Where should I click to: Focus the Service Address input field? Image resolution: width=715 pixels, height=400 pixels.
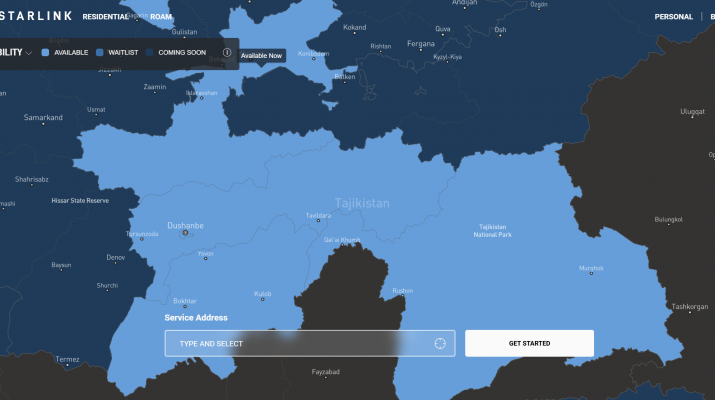[x=300, y=344]
